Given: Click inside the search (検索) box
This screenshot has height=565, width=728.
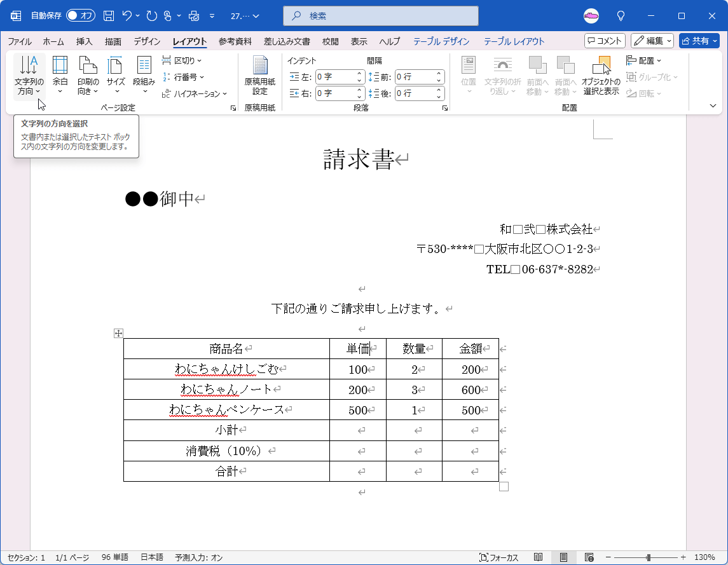Looking at the screenshot, I should pyautogui.click(x=380, y=16).
